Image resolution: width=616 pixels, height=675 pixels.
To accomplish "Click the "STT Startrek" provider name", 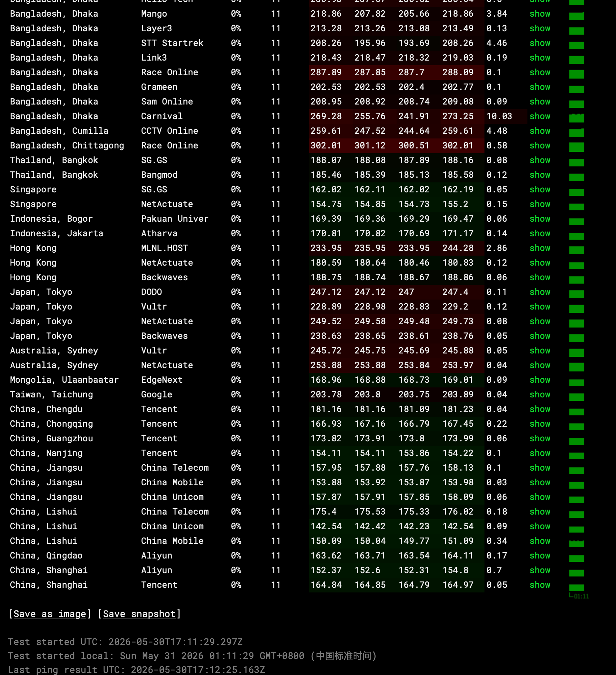I will 172,43.
